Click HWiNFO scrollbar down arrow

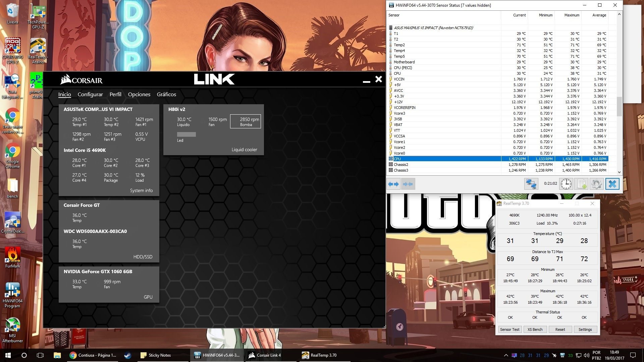click(x=619, y=172)
